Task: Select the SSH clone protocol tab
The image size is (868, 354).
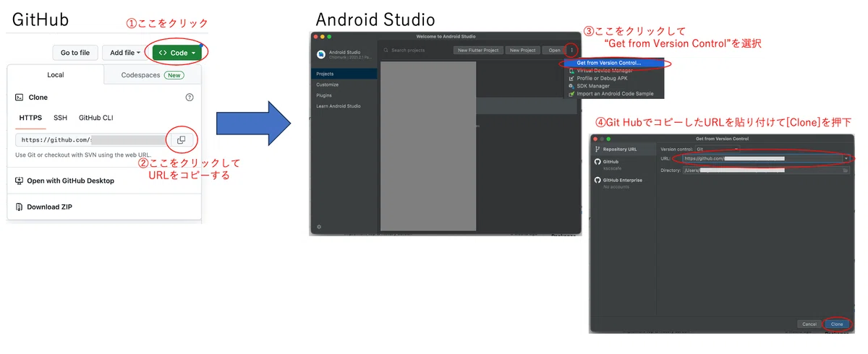Action: [60, 118]
